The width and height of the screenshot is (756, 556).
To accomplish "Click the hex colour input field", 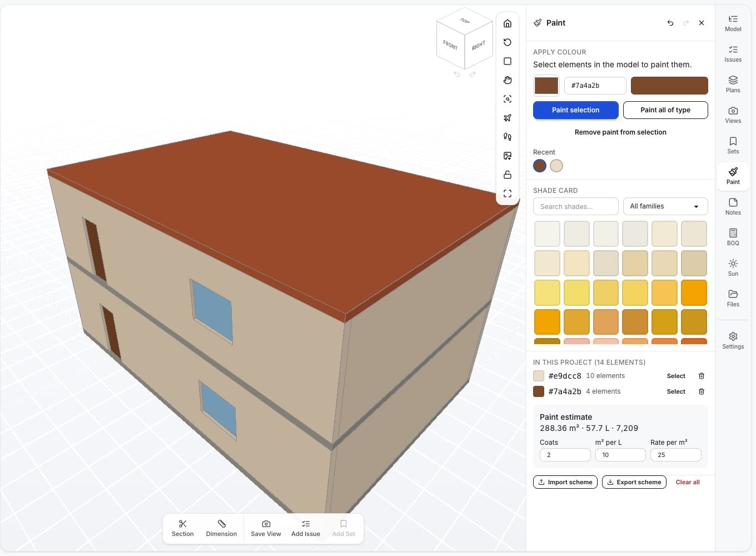I will [595, 86].
